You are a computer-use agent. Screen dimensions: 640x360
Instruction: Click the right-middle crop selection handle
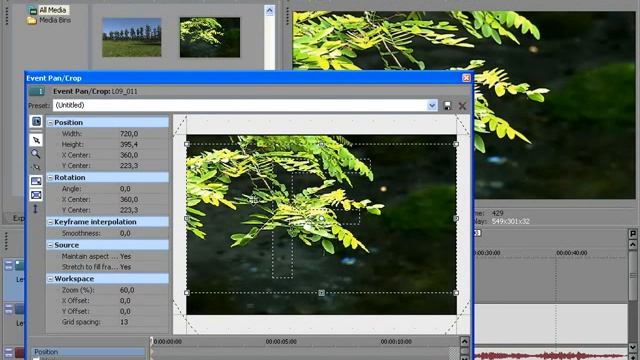click(x=456, y=218)
